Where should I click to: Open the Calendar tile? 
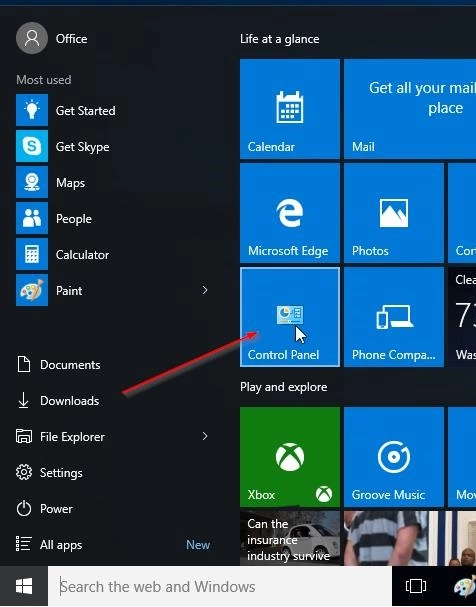click(290, 109)
